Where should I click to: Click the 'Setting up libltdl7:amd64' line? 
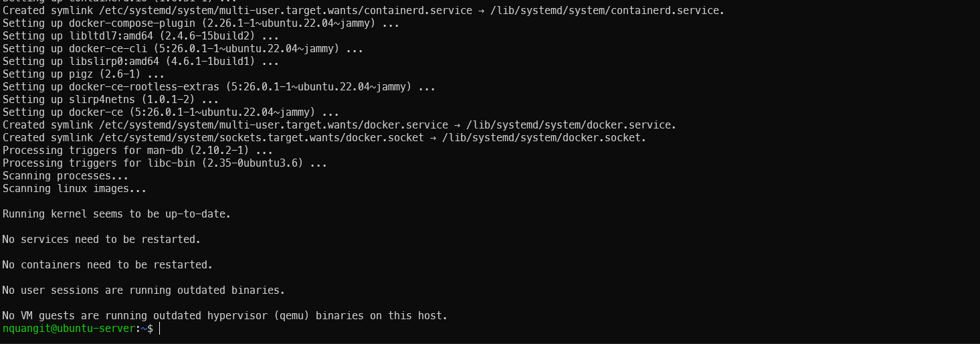coord(141,36)
